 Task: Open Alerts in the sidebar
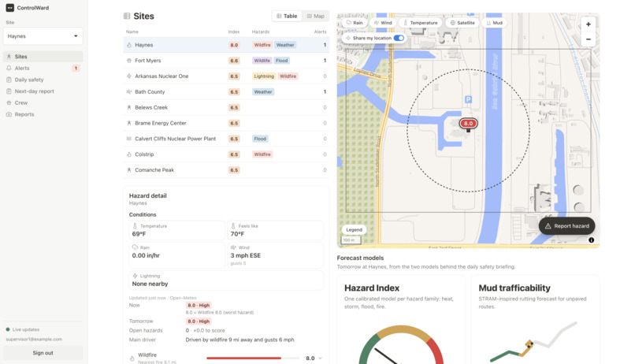click(43, 68)
